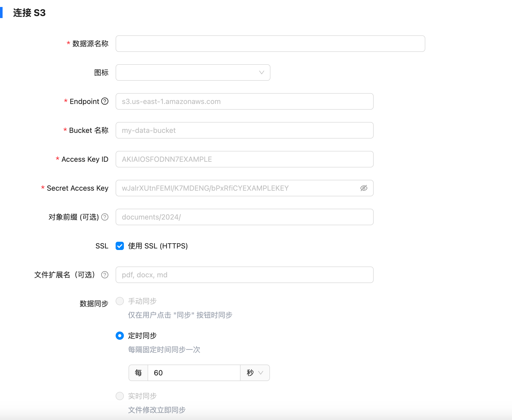The image size is (512, 420).
Task: Select the 定时同步 radio option
Action: pos(120,336)
